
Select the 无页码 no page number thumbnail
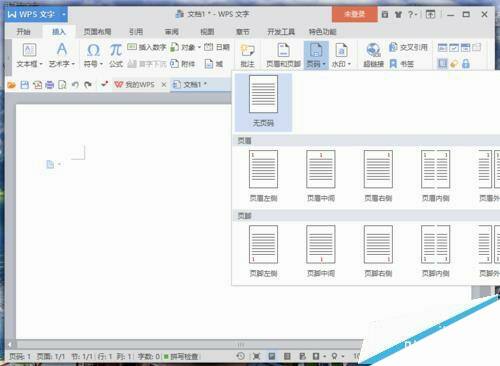click(263, 101)
